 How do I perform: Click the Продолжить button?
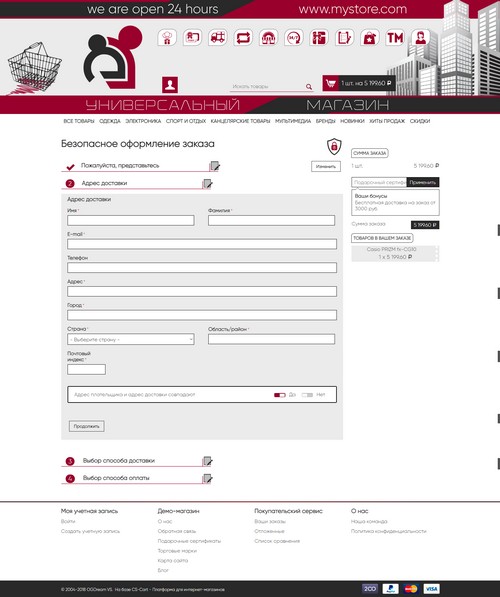(x=86, y=426)
